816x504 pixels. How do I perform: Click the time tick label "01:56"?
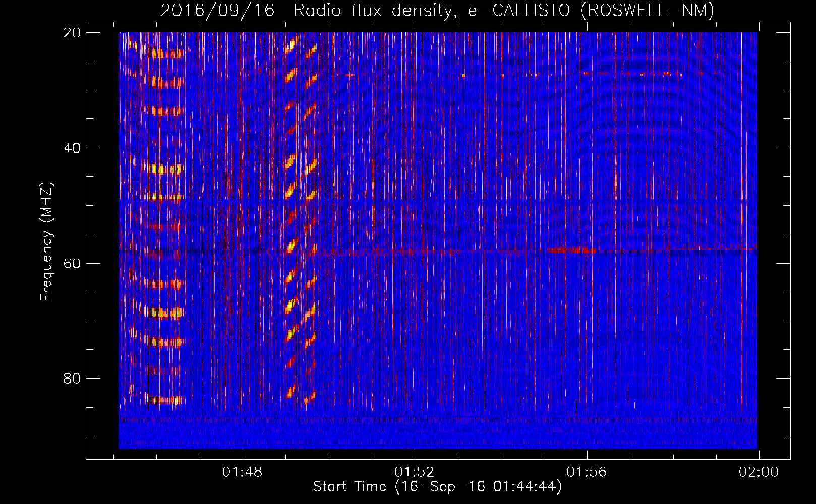(587, 472)
